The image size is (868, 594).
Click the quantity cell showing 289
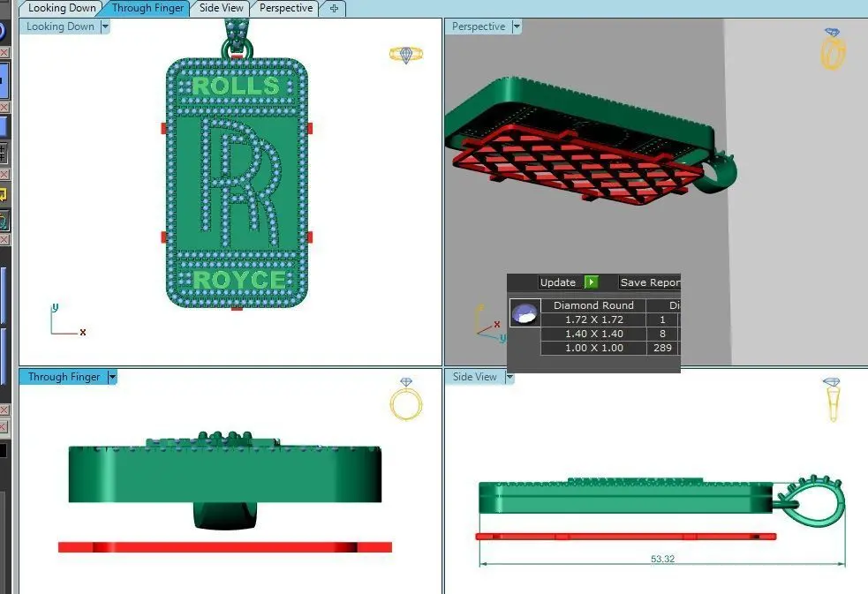point(662,349)
